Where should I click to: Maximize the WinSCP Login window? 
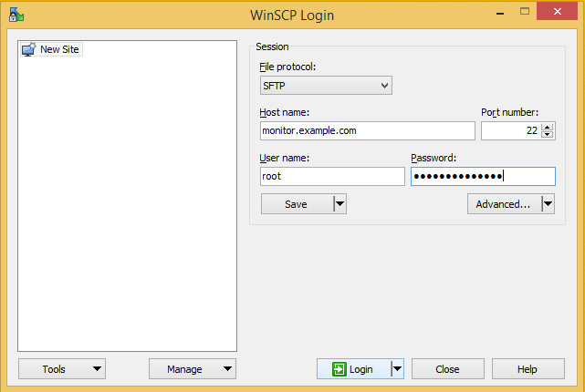(x=525, y=12)
